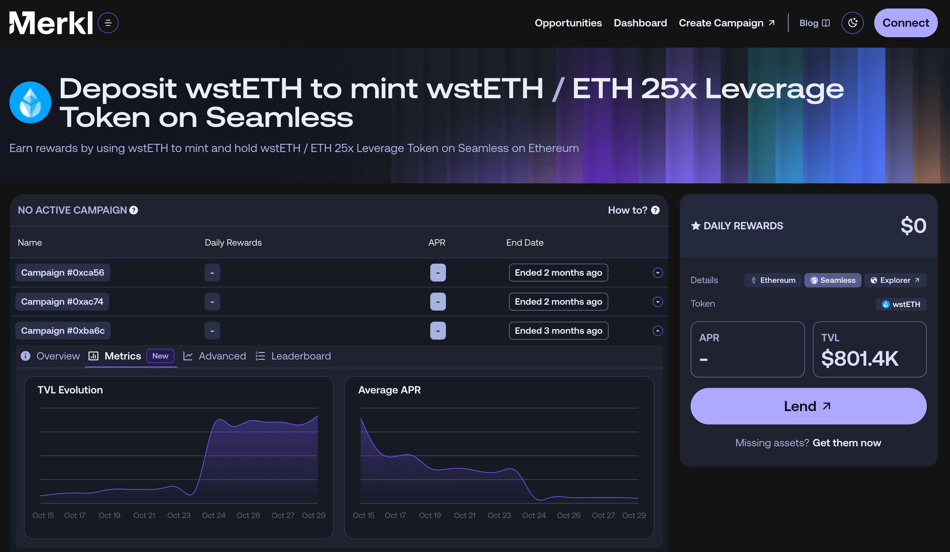The height and width of the screenshot is (552, 950).
Task: Expand Campaign #0xca56 row chevron
Action: (657, 273)
